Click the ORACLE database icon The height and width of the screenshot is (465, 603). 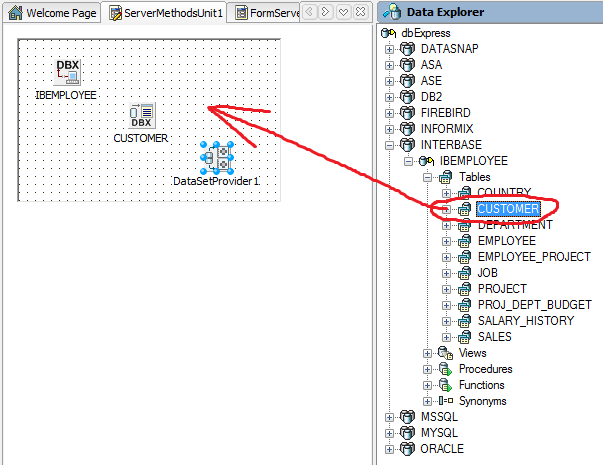407,449
